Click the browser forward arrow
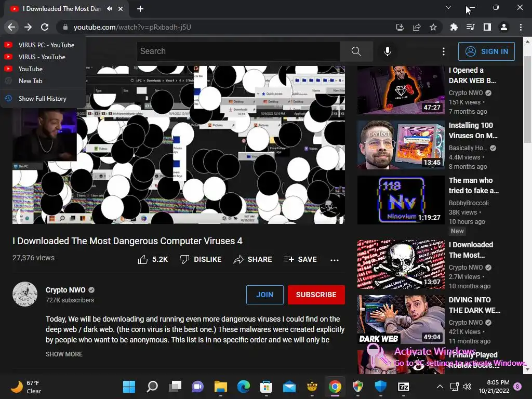 (28, 27)
